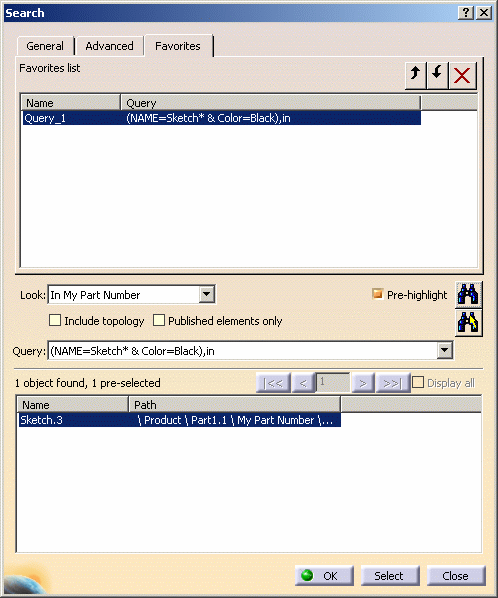
Task: Run search with binoculars icon
Action: pos(468,294)
